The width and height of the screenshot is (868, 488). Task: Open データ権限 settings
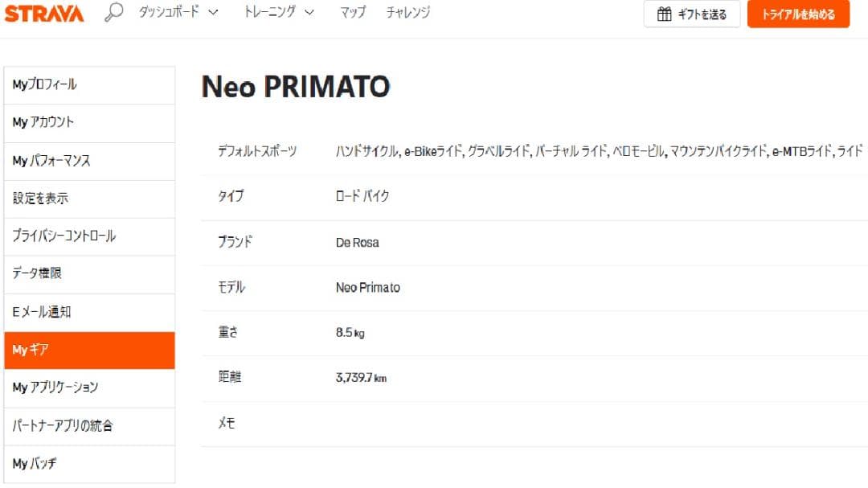(x=37, y=274)
